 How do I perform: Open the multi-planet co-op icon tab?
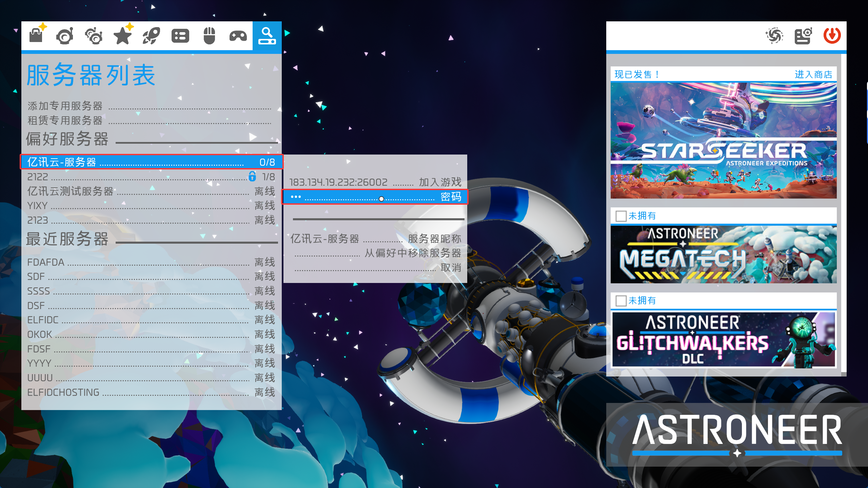pos(94,36)
